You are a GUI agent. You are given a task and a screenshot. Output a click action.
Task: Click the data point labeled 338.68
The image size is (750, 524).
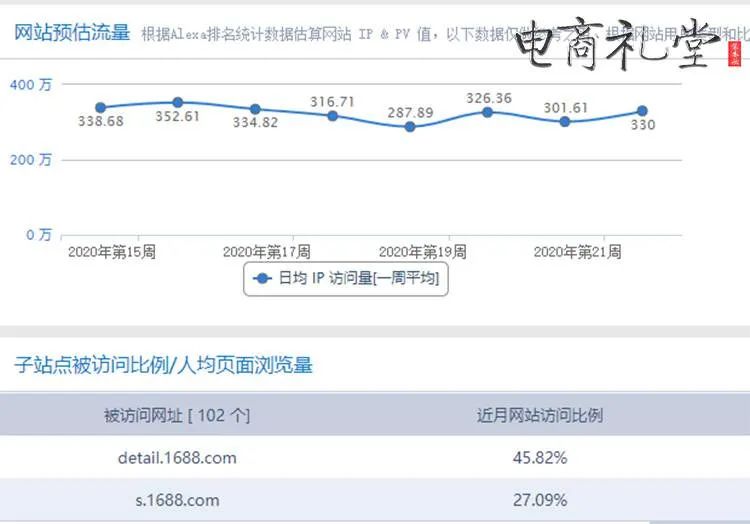tap(100, 108)
